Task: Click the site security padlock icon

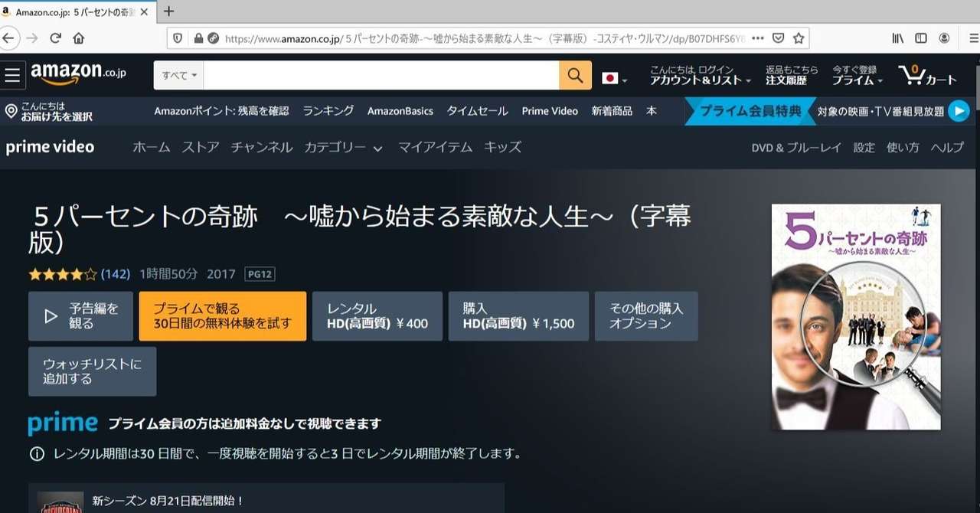Action: pos(199,38)
